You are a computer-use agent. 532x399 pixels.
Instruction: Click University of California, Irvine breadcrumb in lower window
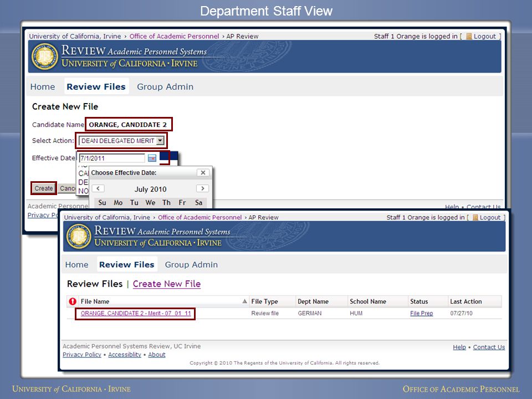click(107, 217)
